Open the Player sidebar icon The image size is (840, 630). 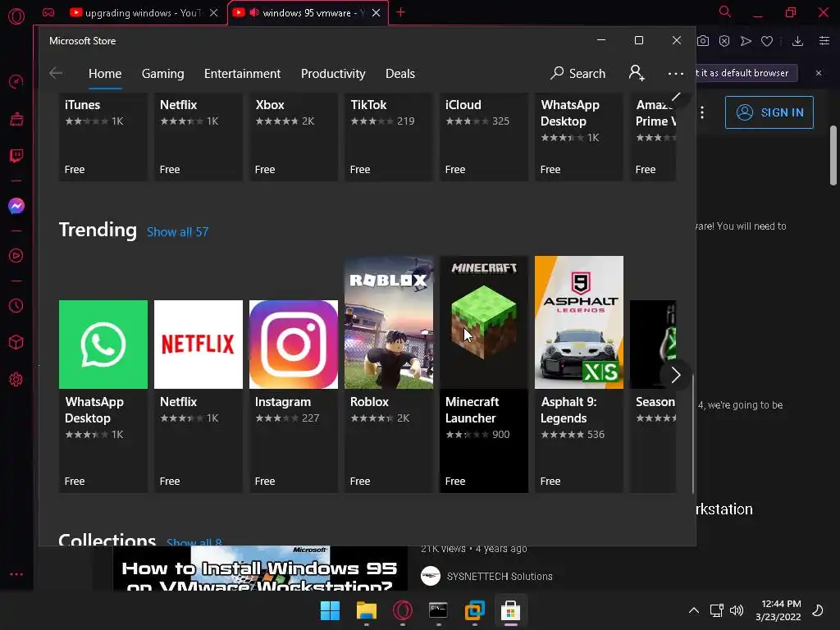click(x=16, y=256)
